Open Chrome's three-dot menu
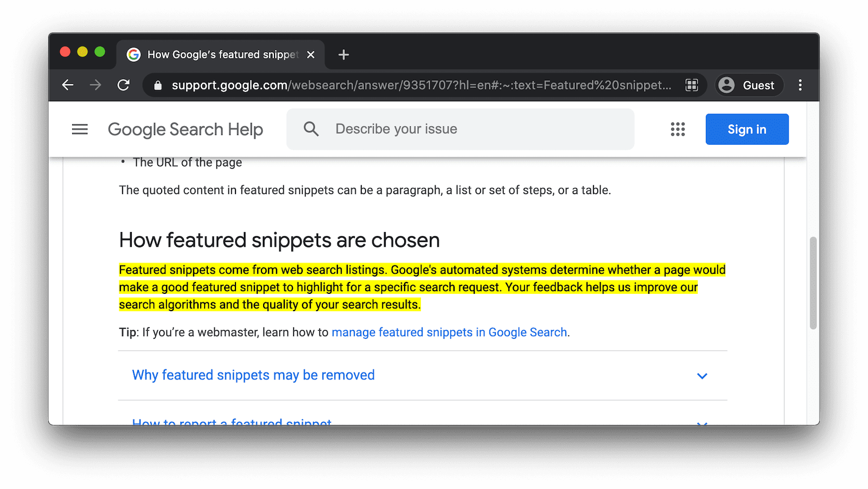Viewport: 868px width, 489px height. 800,85
